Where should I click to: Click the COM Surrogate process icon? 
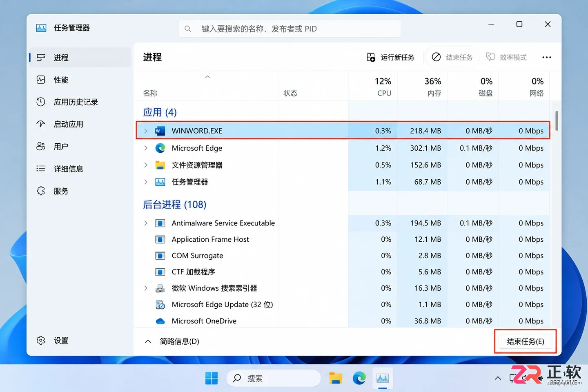(x=160, y=256)
